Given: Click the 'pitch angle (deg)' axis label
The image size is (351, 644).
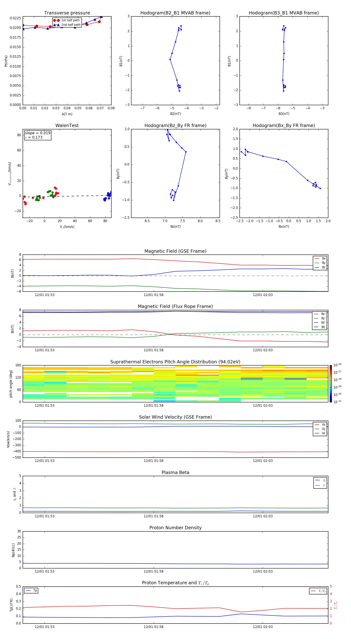Looking at the screenshot, I should 11,384.
